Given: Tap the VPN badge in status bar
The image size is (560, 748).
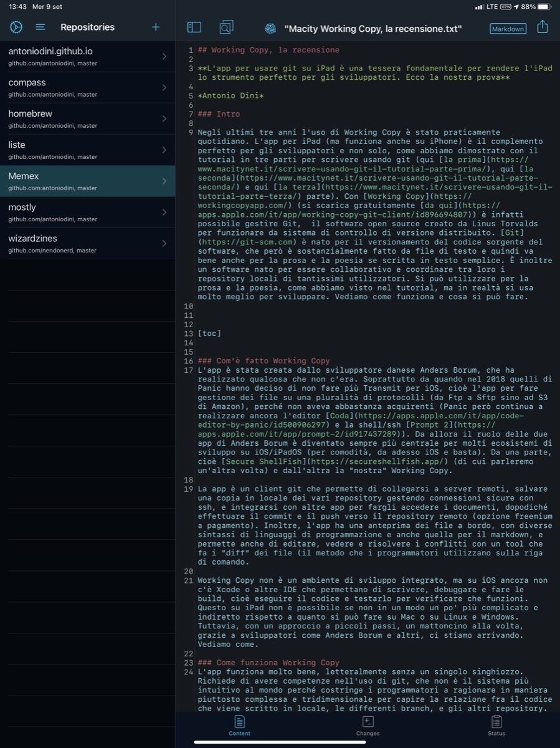Looking at the screenshot, I should 505,6.
